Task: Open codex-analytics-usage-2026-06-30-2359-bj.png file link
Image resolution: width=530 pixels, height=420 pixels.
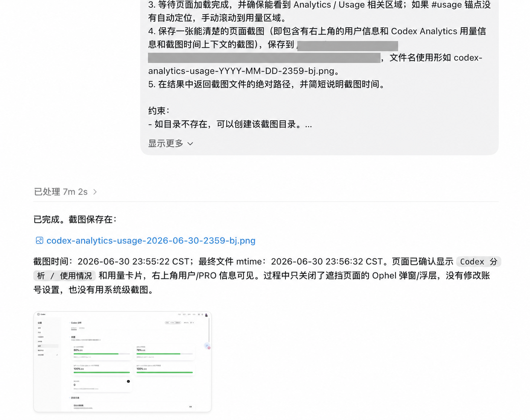Action: tap(151, 241)
